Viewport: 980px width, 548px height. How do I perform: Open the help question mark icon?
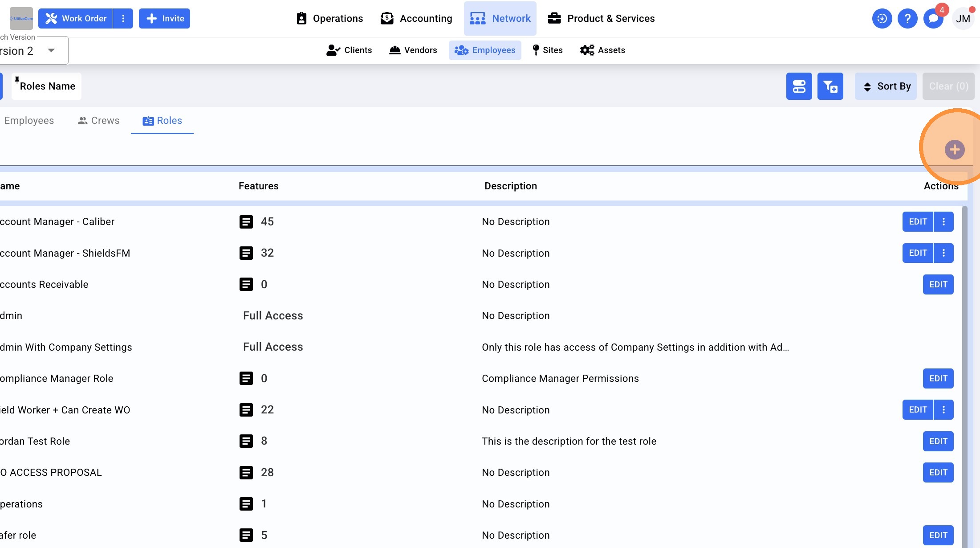tap(907, 19)
